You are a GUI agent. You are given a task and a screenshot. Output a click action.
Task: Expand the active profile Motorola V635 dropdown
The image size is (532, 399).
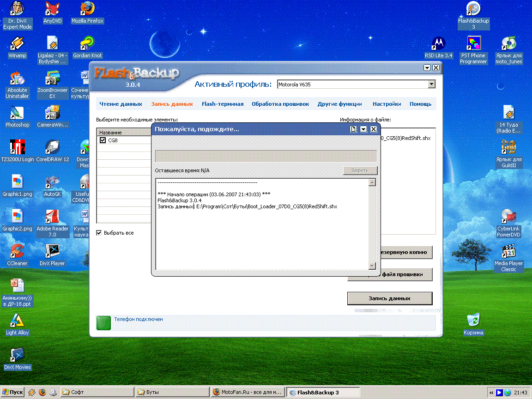point(432,84)
